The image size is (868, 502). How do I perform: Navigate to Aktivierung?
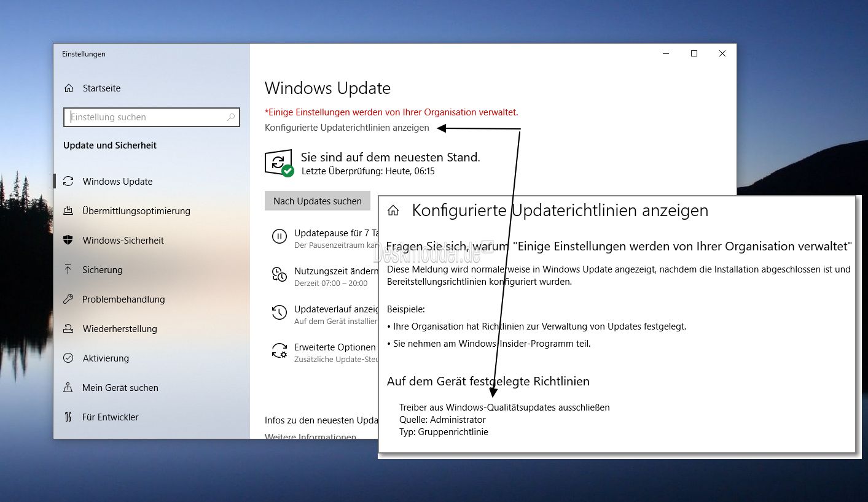[x=106, y=358]
